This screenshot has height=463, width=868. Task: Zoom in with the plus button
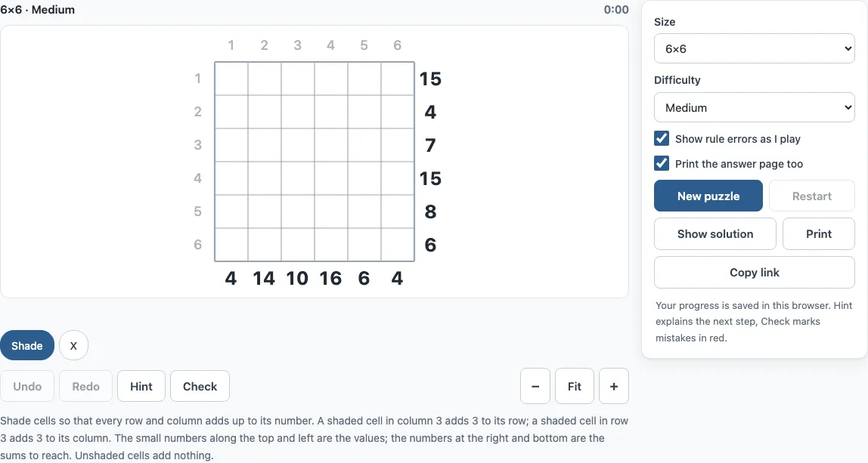point(614,386)
